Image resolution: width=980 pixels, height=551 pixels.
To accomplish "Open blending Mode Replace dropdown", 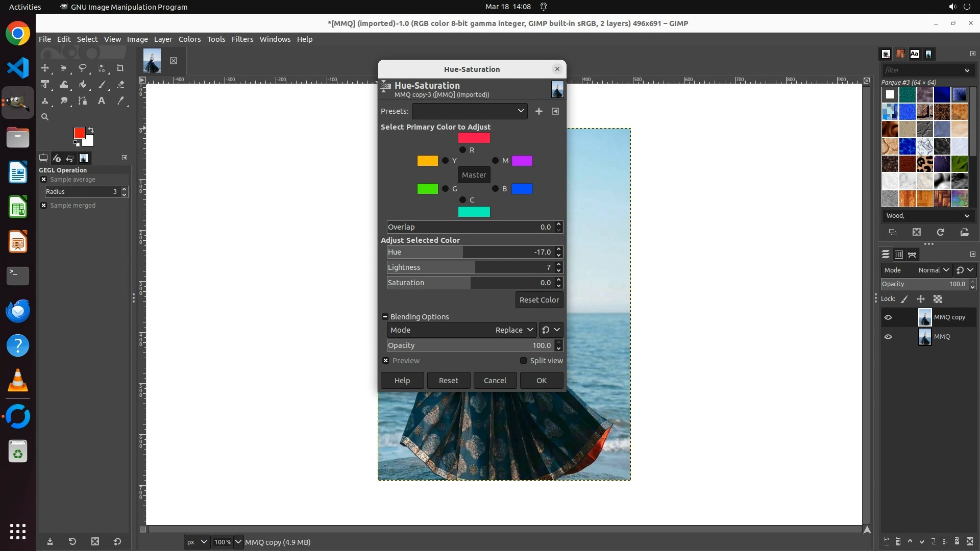I will point(513,330).
